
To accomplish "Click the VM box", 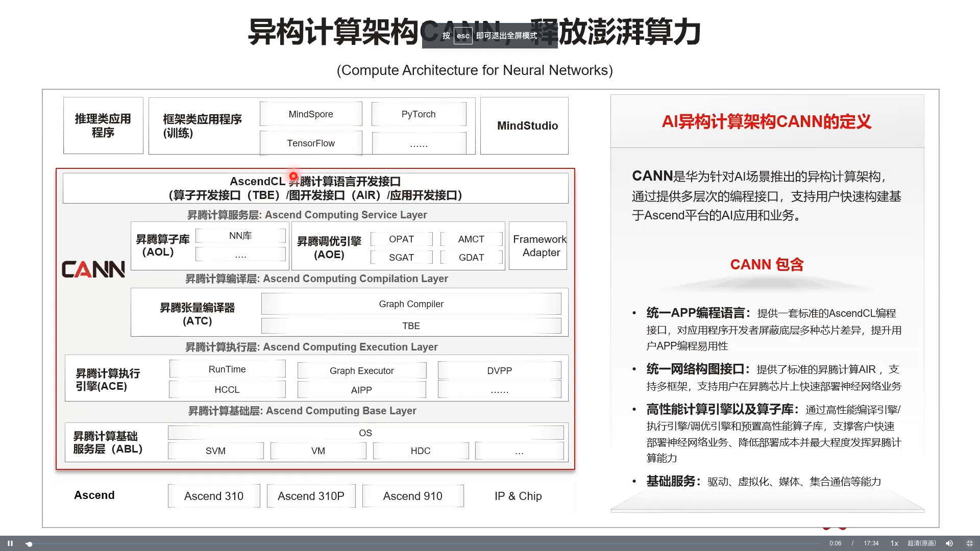I will click(318, 451).
